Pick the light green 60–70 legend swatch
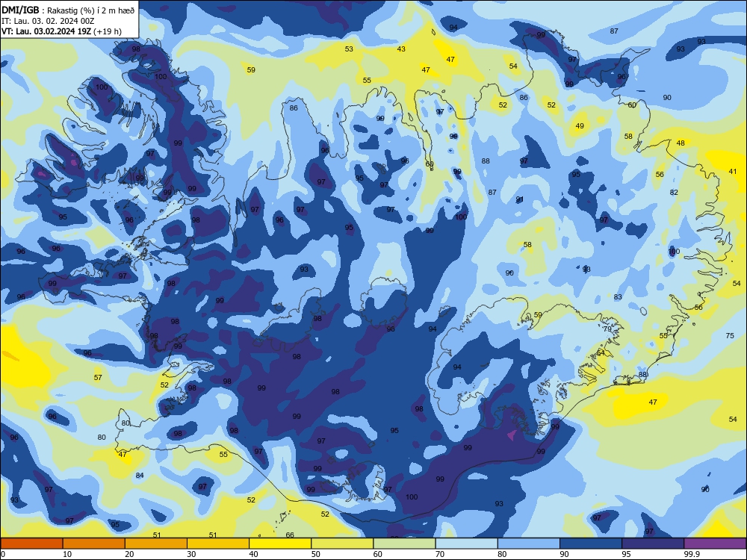747x560 pixels. pyautogui.click(x=404, y=544)
